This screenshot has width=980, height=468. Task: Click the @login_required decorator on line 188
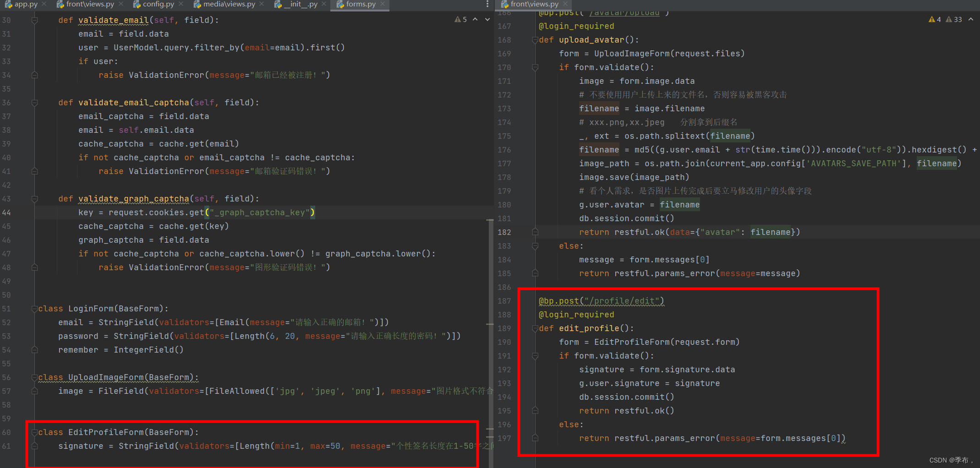(x=576, y=315)
